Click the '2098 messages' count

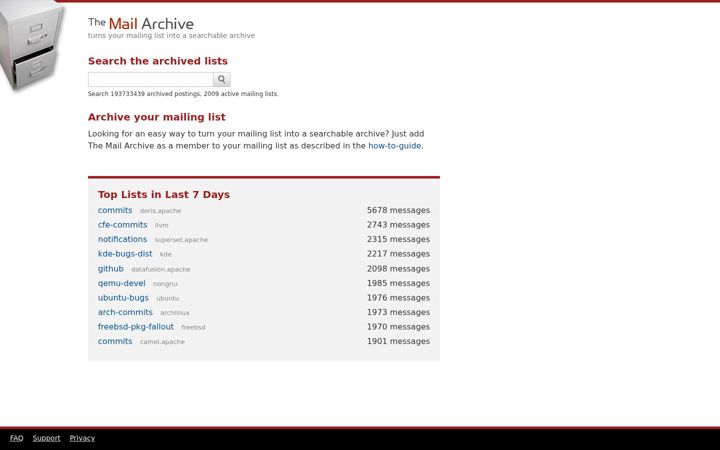click(398, 269)
